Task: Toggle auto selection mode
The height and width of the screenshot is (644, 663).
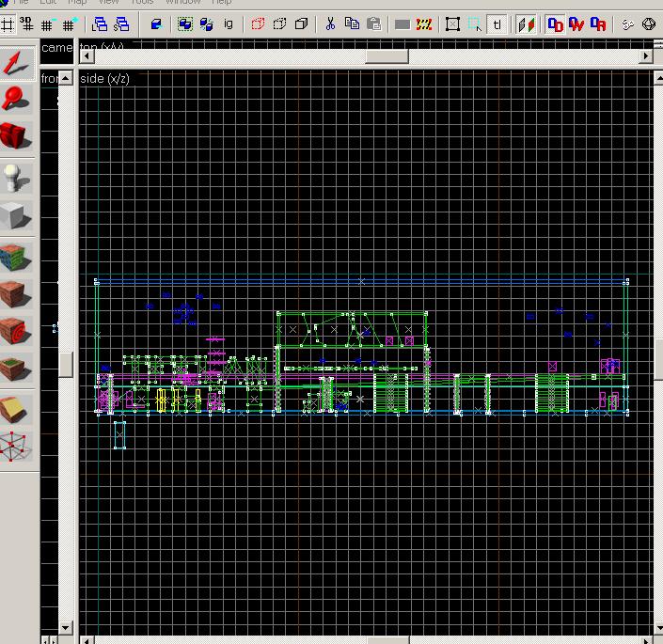Action: click(475, 24)
